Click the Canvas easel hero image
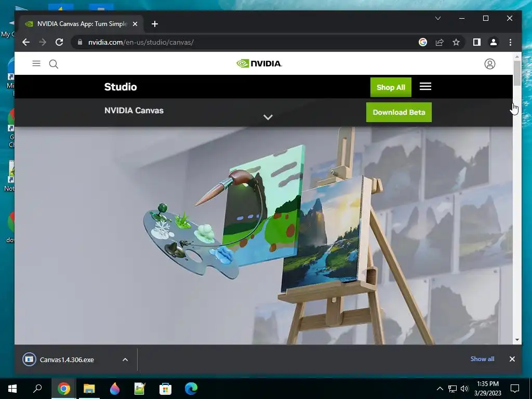Screen dimensions: 532x399 click(x=263, y=235)
